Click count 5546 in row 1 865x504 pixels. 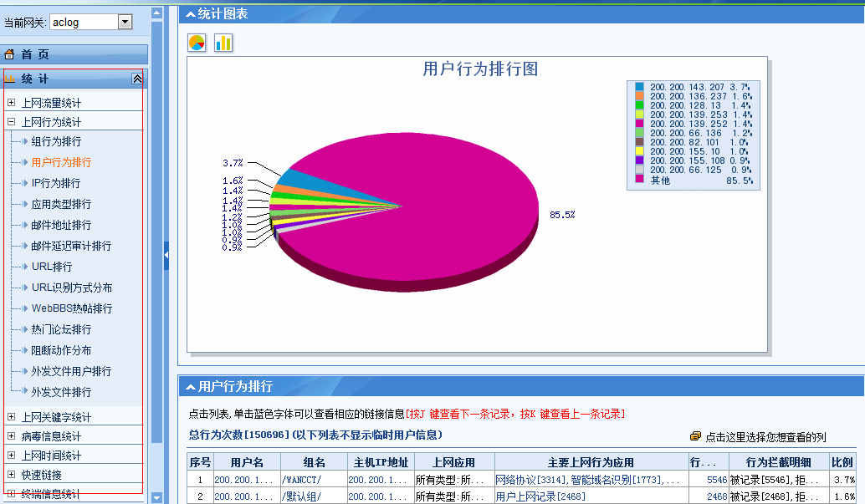(717, 481)
